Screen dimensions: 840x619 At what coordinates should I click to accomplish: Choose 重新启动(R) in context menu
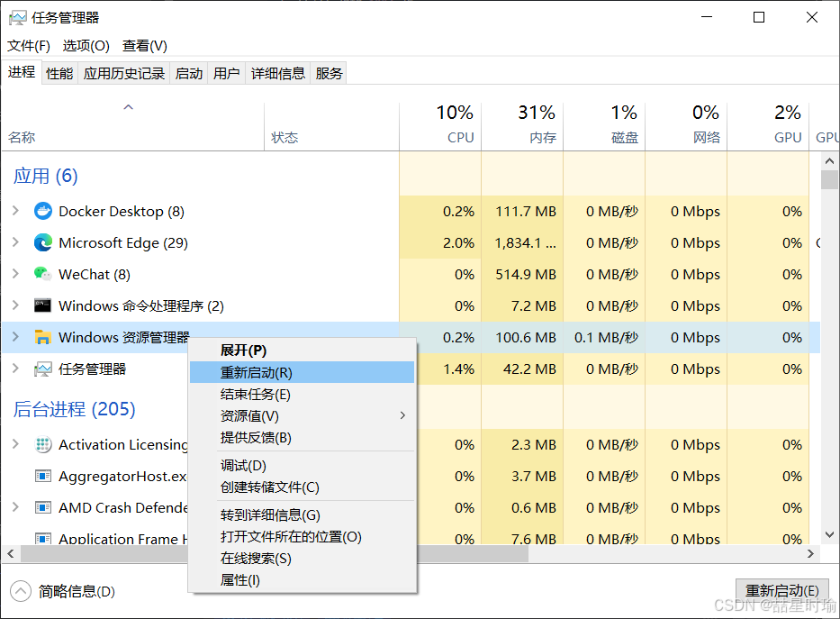[303, 372]
